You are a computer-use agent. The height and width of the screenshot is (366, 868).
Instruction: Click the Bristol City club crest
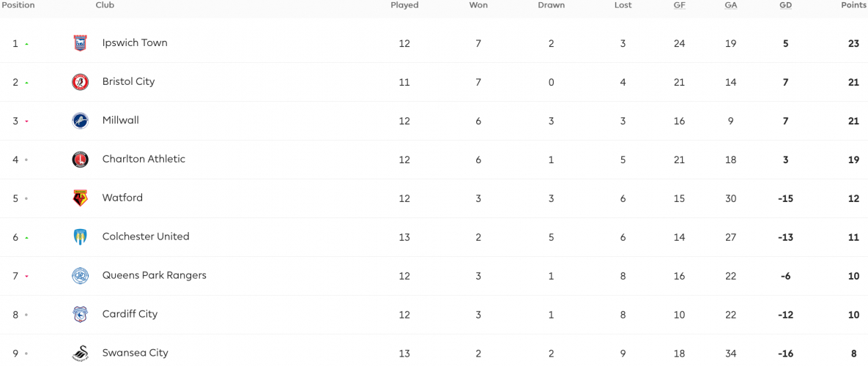81,82
